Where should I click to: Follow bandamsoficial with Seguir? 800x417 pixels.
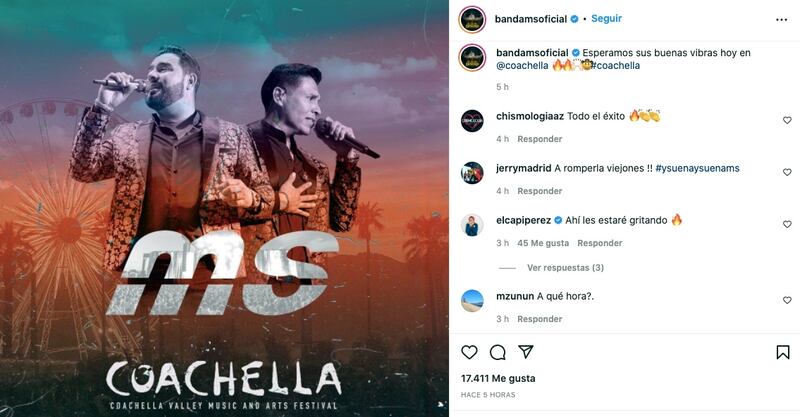pyautogui.click(x=606, y=18)
